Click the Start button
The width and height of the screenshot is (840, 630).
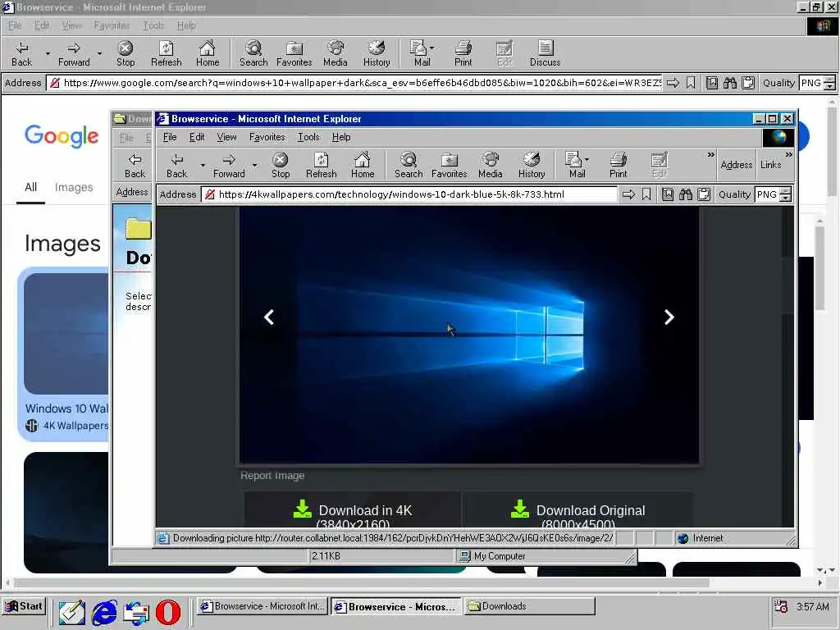[x=24, y=606]
